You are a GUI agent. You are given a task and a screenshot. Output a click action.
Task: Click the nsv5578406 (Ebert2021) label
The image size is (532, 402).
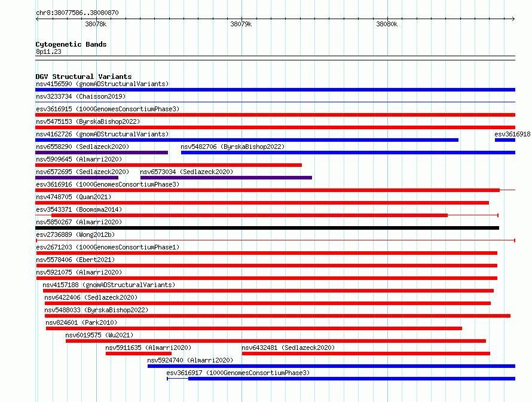point(75,260)
